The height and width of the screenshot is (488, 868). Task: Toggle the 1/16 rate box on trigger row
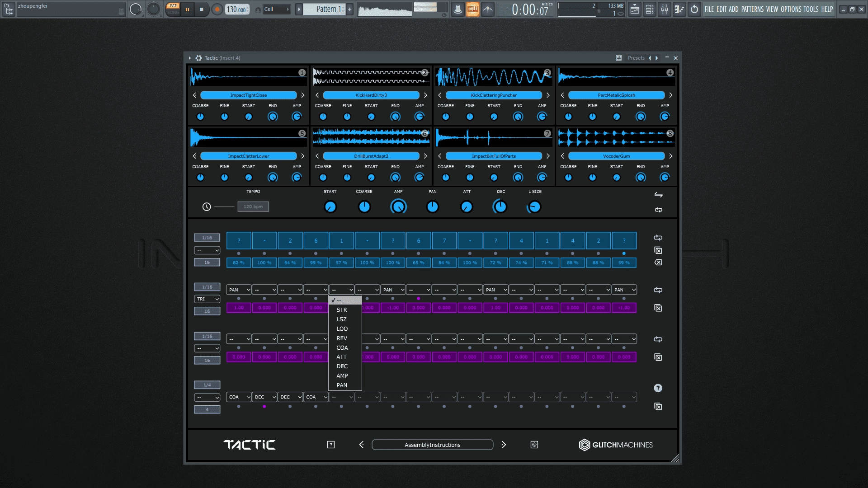[207, 238]
